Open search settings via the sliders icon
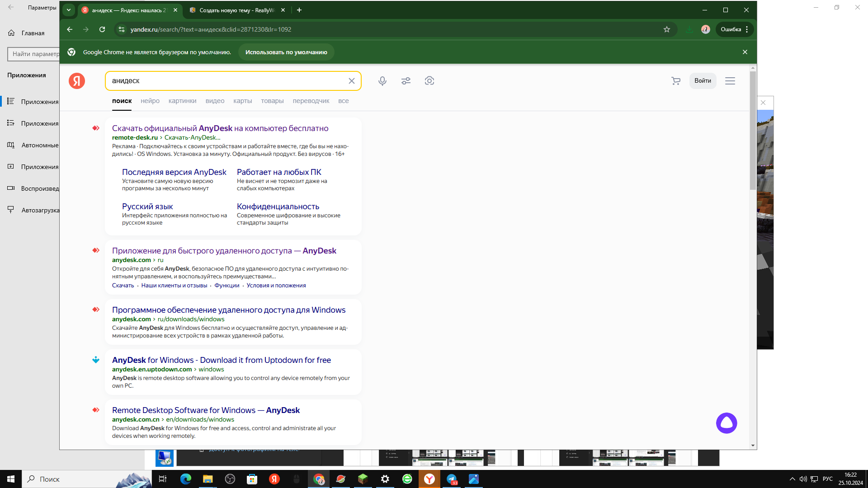Image resolution: width=868 pixels, height=488 pixels. tap(406, 81)
